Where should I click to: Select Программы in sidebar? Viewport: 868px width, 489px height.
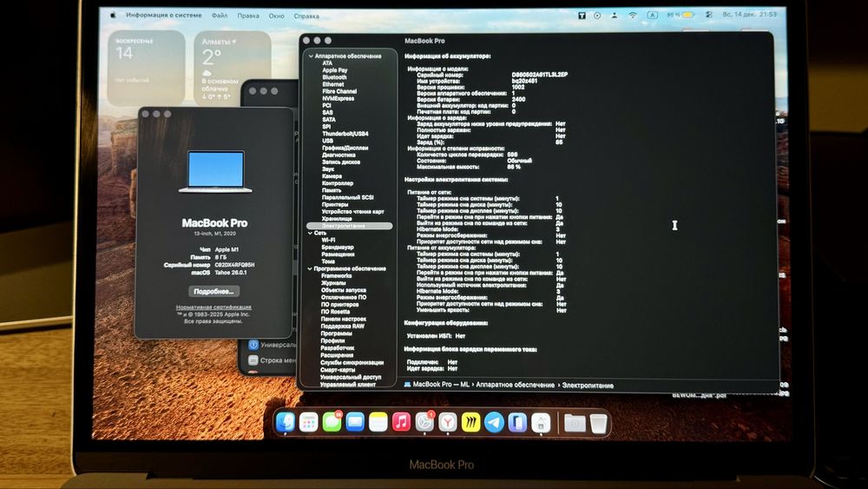[336, 334]
